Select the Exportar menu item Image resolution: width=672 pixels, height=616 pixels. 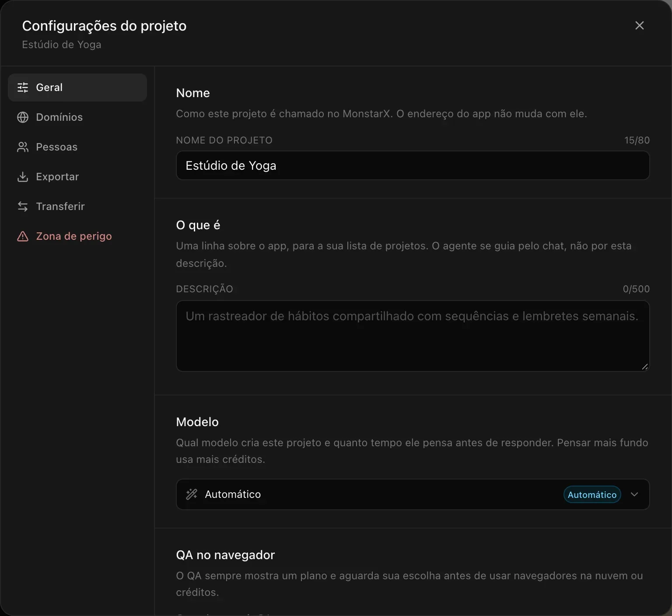pos(77,177)
